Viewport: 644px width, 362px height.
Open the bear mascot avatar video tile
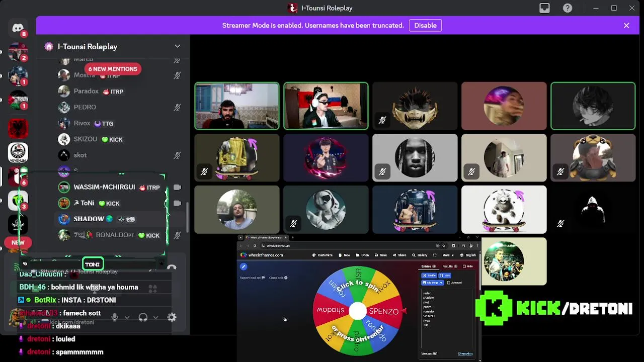[593, 158]
